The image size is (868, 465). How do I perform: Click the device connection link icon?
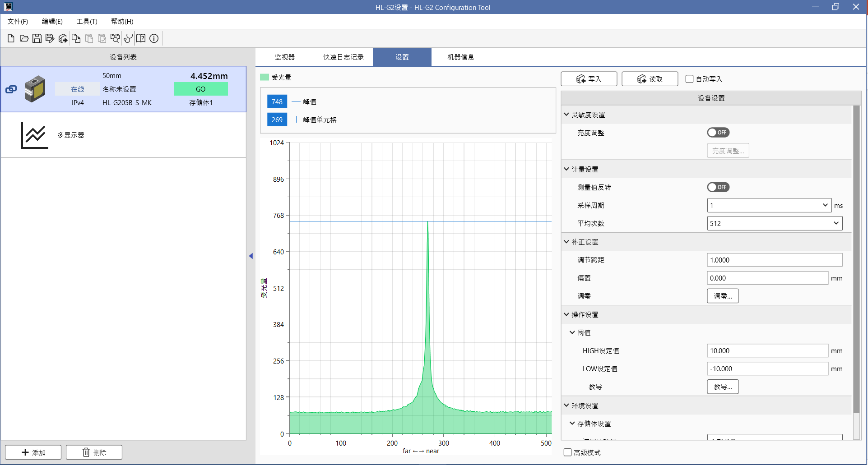coord(11,89)
